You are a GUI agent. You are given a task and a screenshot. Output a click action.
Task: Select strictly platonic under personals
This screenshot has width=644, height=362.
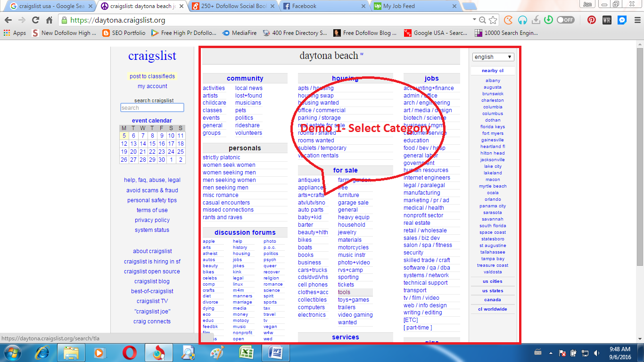click(222, 157)
